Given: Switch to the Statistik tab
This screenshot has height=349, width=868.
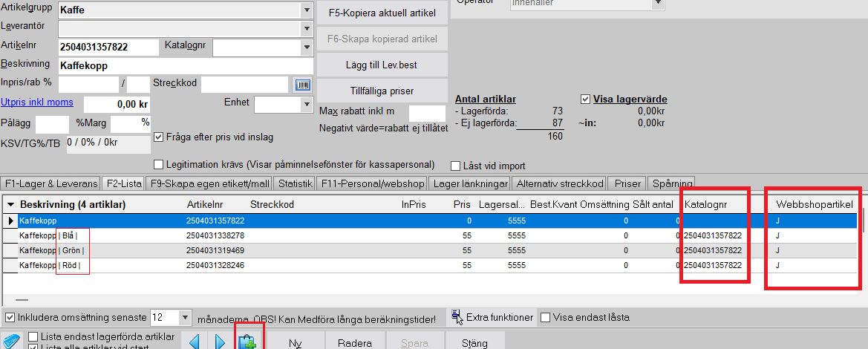Looking at the screenshot, I should [295, 183].
